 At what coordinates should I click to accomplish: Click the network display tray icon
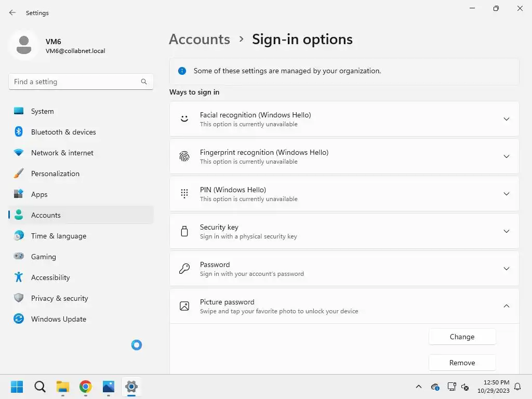click(451, 387)
